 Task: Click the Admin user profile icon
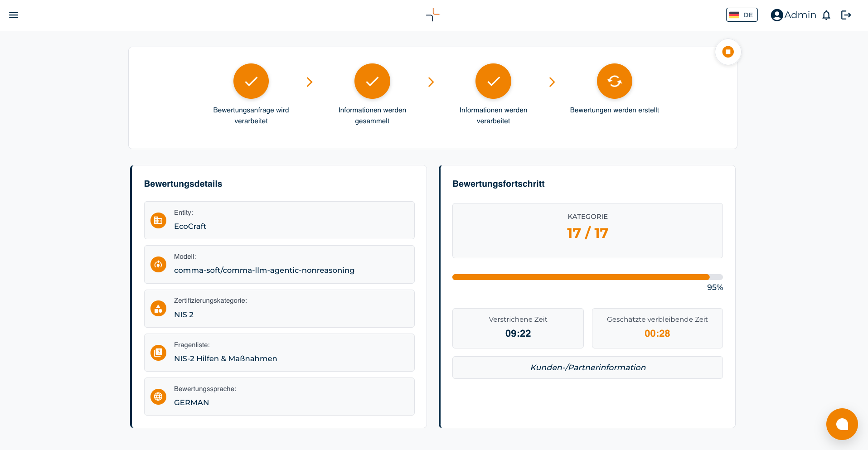(x=777, y=15)
